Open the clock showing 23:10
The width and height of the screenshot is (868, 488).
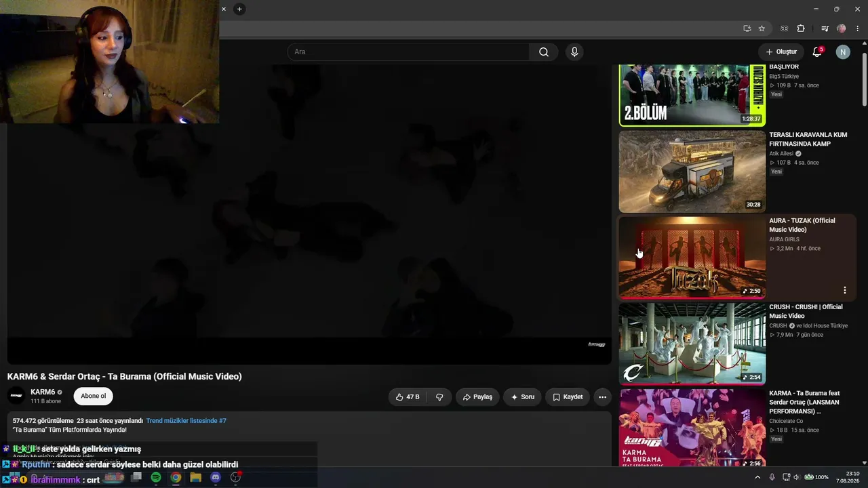point(848,477)
